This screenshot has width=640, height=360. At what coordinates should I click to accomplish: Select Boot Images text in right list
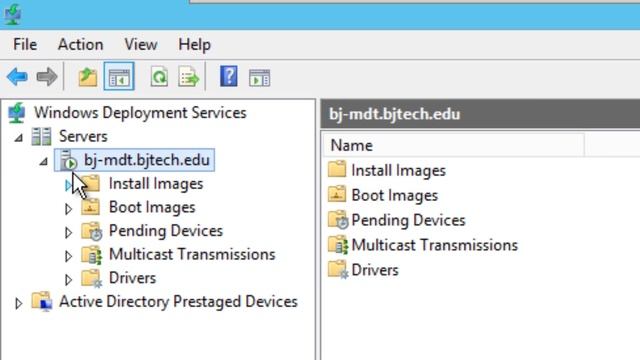[x=394, y=195]
